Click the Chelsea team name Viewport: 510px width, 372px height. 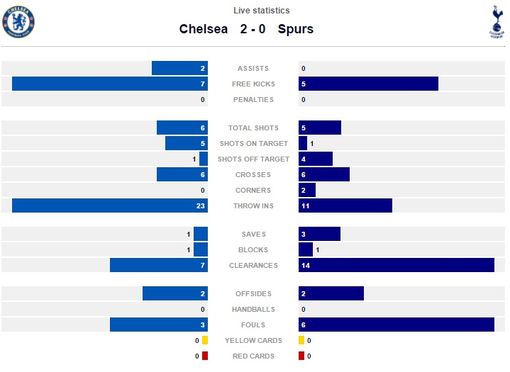click(203, 29)
